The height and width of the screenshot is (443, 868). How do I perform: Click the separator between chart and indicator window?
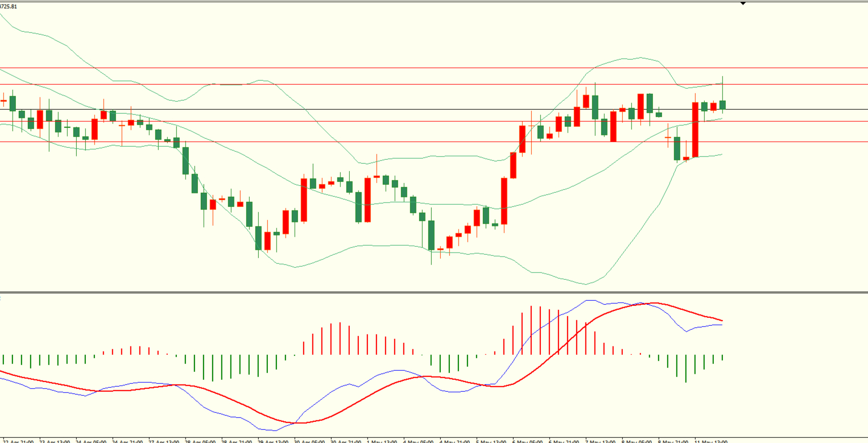434,293
